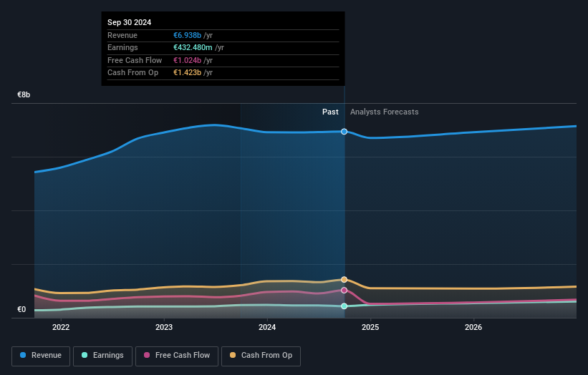Click the 2023 x-axis label
Viewport: 588px width, 375px height.
click(x=164, y=327)
